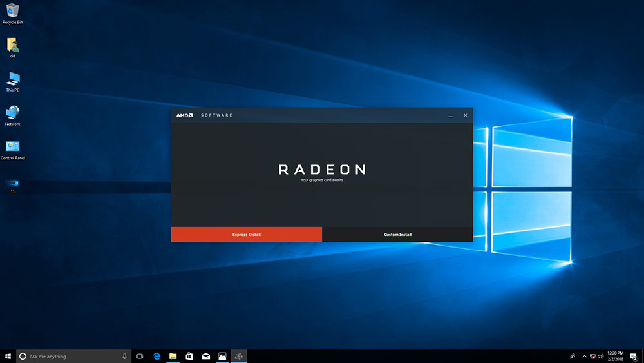This screenshot has width=644, height=363.
Task: Click the Cortana microphone icon
Action: pyautogui.click(x=124, y=357)
